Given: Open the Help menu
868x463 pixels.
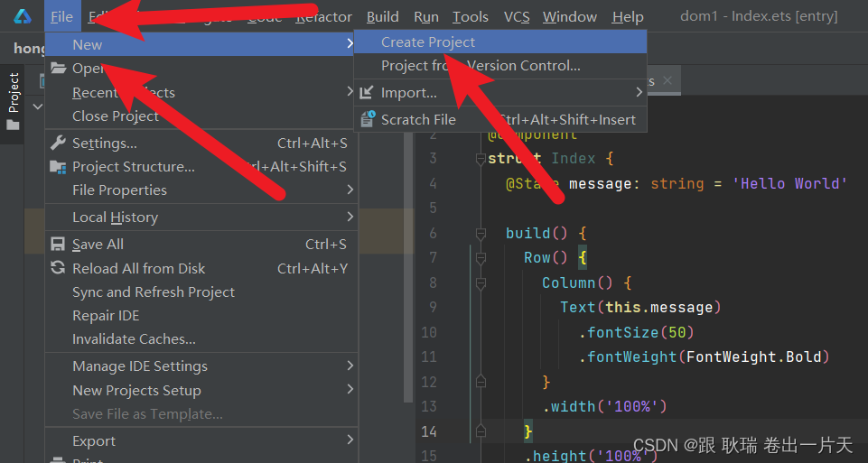Looking at the screenshot, I should click(628, 17).
